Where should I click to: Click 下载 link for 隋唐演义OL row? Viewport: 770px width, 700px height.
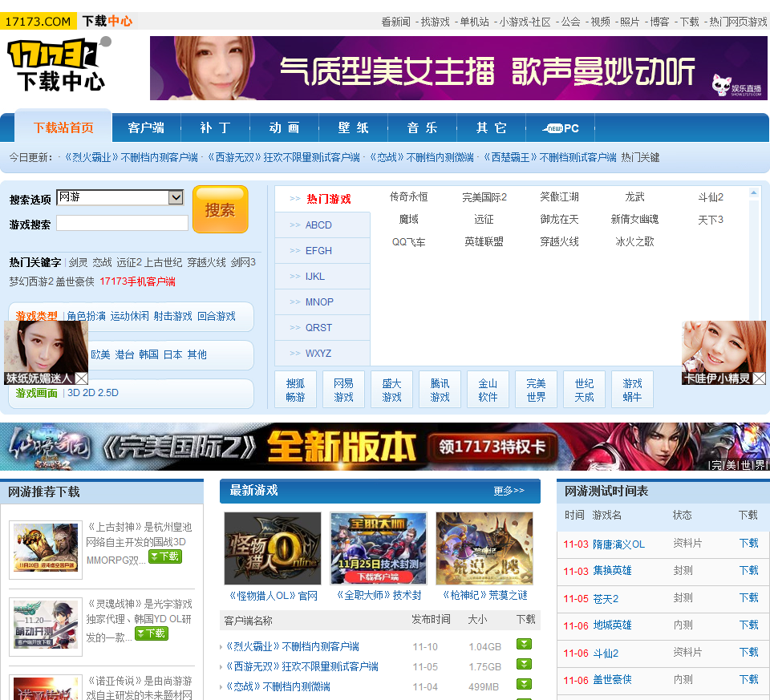pos(749,543)
